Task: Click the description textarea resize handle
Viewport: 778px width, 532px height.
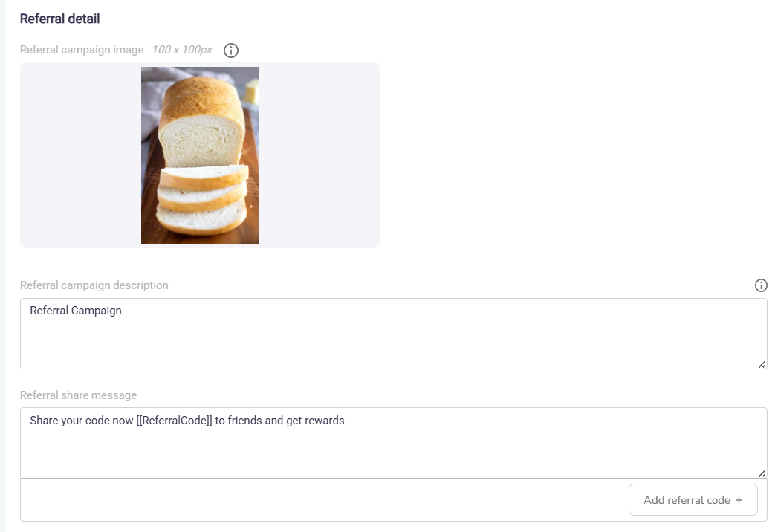Action: coord(762,363)
